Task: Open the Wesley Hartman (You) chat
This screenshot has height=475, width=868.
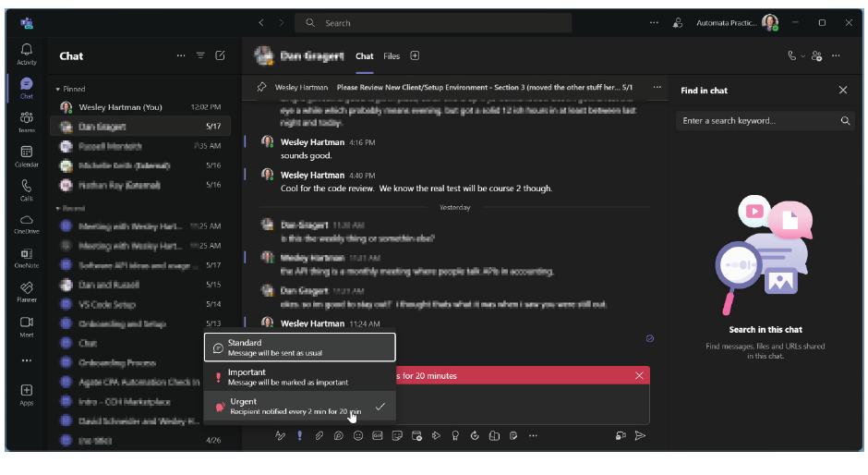Action: (120, 107)
